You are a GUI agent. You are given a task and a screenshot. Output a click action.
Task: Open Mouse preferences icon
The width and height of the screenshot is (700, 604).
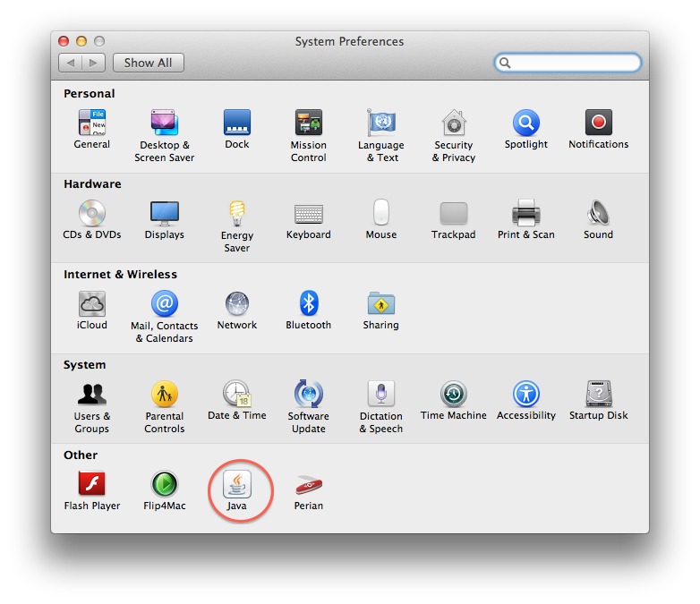coord(380,212)
